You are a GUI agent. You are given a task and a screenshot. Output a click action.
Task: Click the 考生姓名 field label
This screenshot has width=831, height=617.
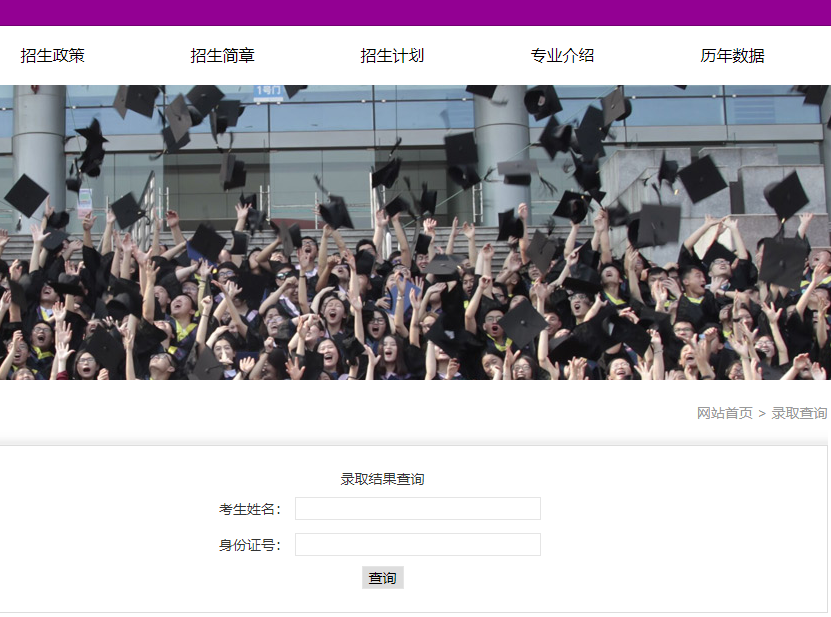tap(250, 509)
